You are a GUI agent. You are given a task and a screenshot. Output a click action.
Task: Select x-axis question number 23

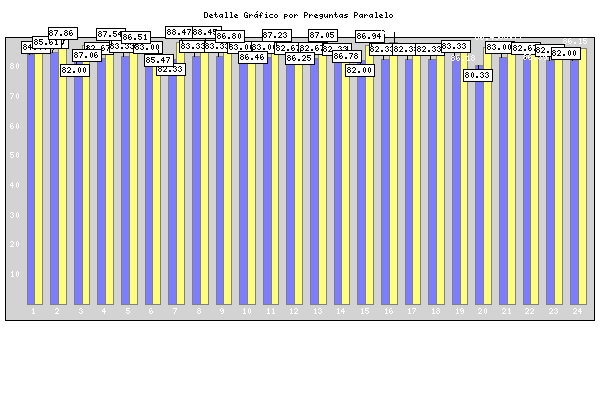pyautogui.click(x=554, y=311)
